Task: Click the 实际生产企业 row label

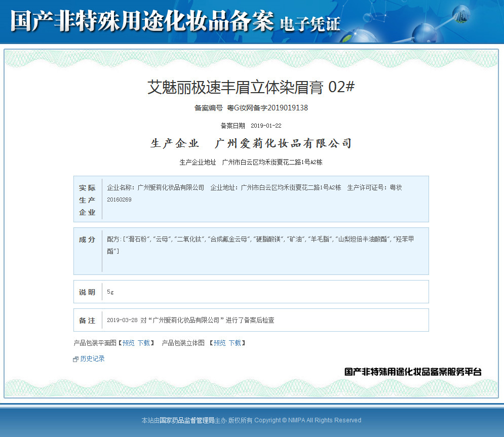Action: pos(88,200)
